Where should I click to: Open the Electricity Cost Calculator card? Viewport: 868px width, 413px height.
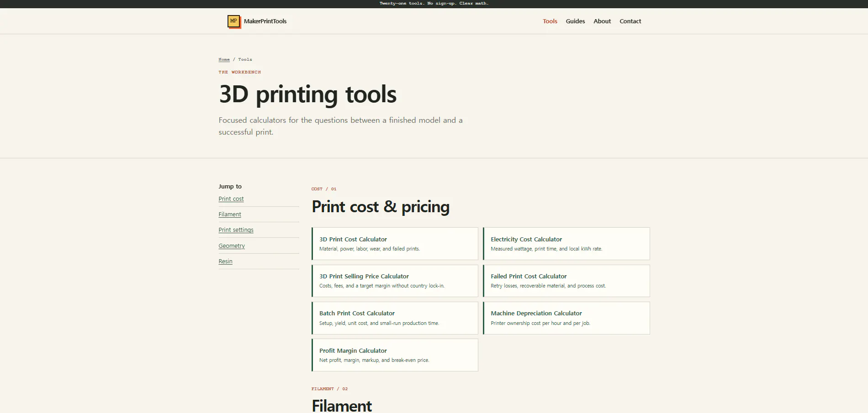click(566, 244)
